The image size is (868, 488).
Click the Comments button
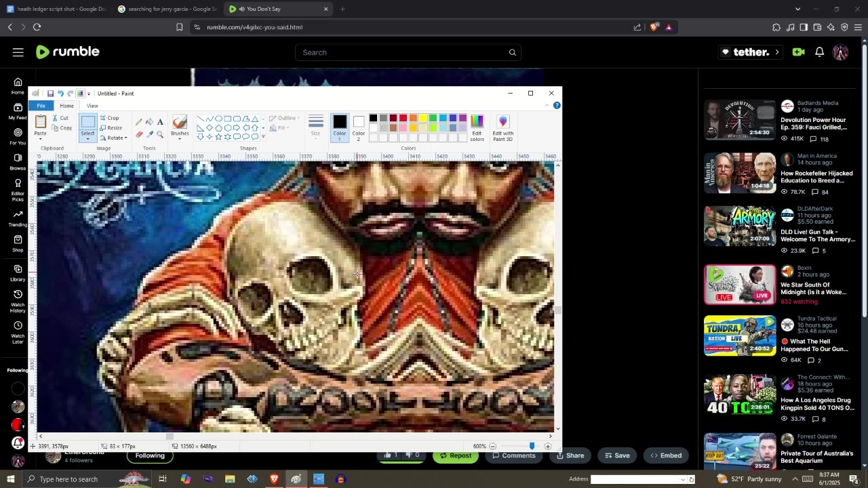513,455
